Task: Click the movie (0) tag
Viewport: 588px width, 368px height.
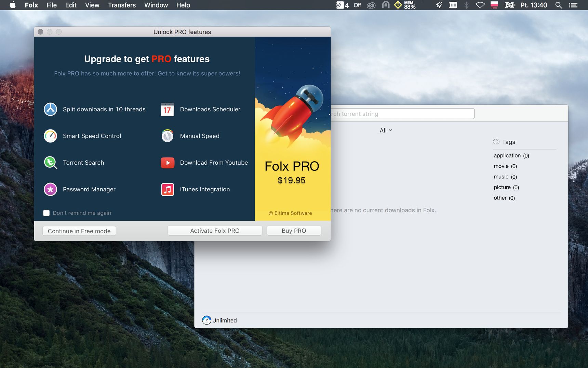Action: click(x=505, y=166)
